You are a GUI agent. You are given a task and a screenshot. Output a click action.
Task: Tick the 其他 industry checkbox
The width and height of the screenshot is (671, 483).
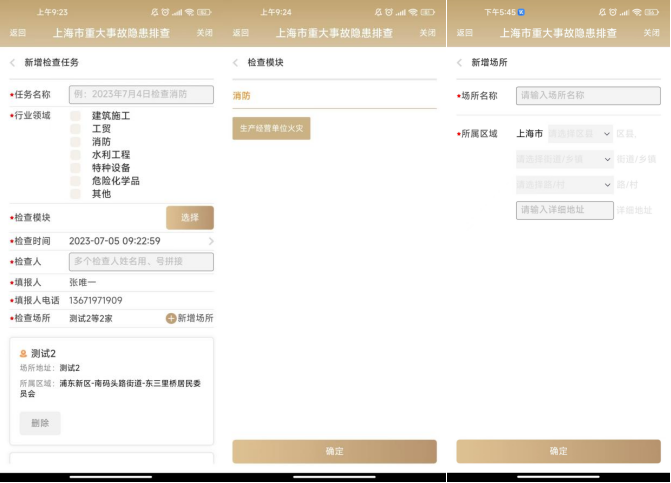pos(75,194)
